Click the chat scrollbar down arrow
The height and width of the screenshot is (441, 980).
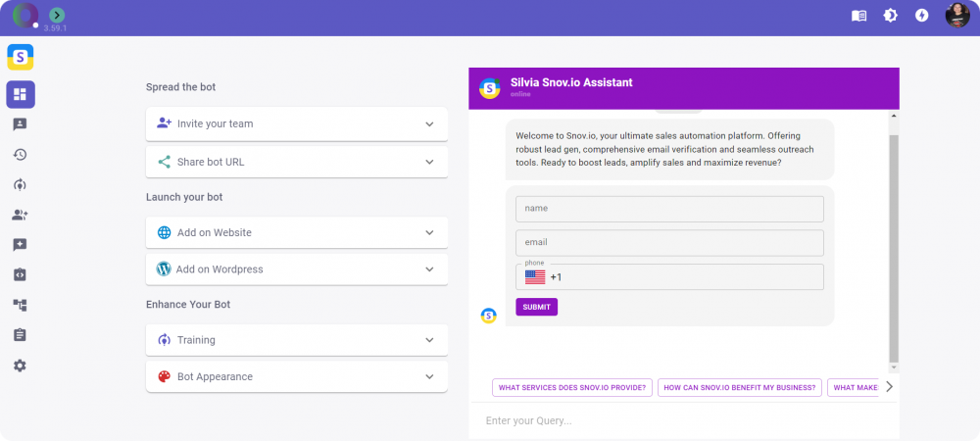[894, 367]
